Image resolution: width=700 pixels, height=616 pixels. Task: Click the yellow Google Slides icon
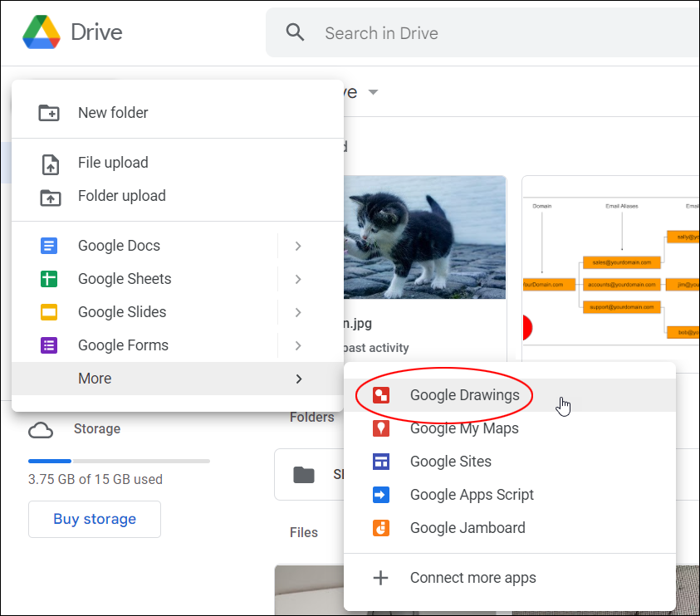tap(49, 312)
